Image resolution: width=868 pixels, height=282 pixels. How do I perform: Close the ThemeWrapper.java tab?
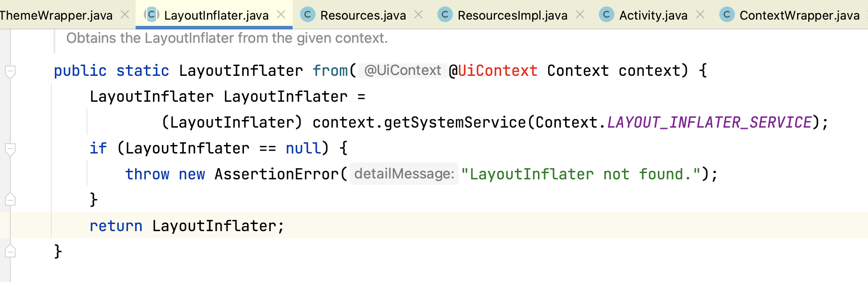(x=125, y=15)
